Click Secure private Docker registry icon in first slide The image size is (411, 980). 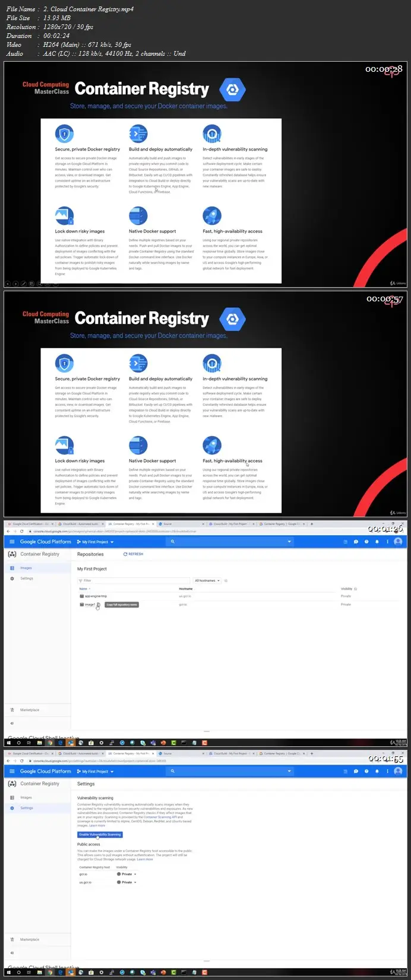point(64,133)
